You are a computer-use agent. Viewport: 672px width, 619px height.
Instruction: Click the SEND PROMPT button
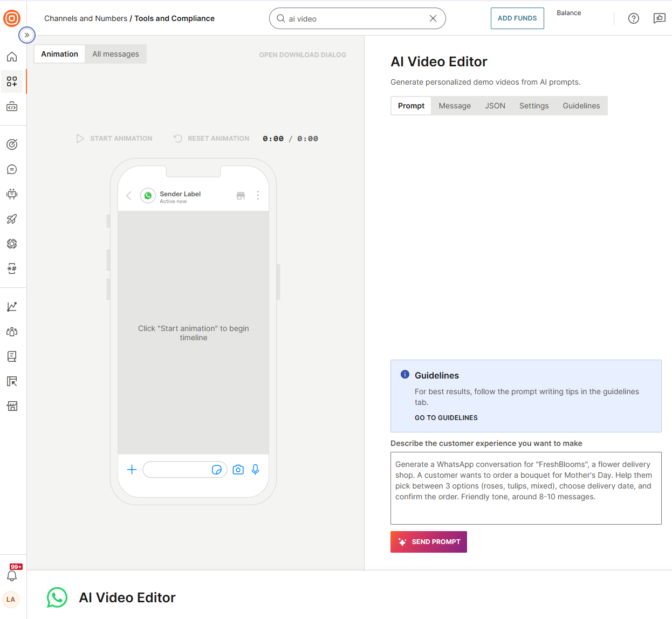428,541
